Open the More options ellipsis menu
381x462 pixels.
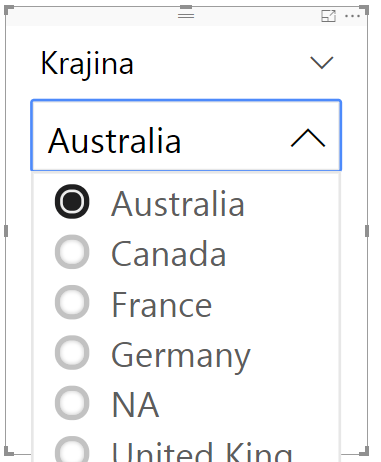(352, 16)
